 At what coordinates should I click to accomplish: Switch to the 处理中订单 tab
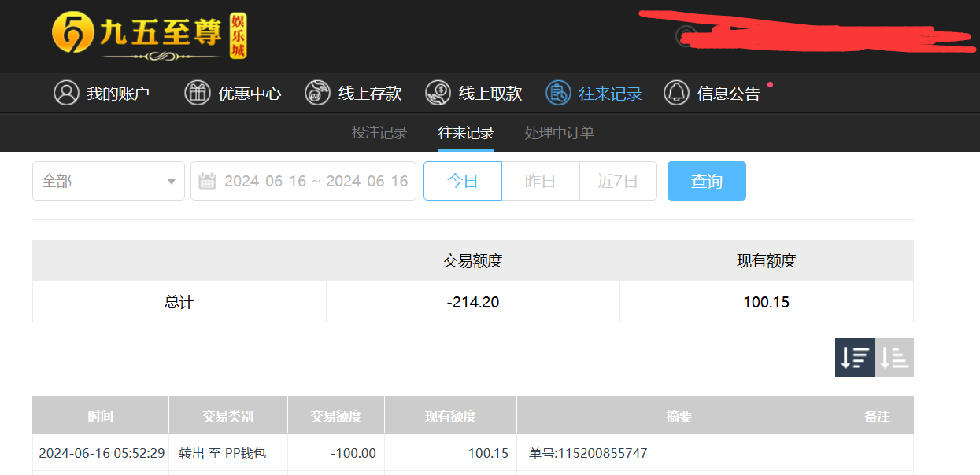[559, 133]
